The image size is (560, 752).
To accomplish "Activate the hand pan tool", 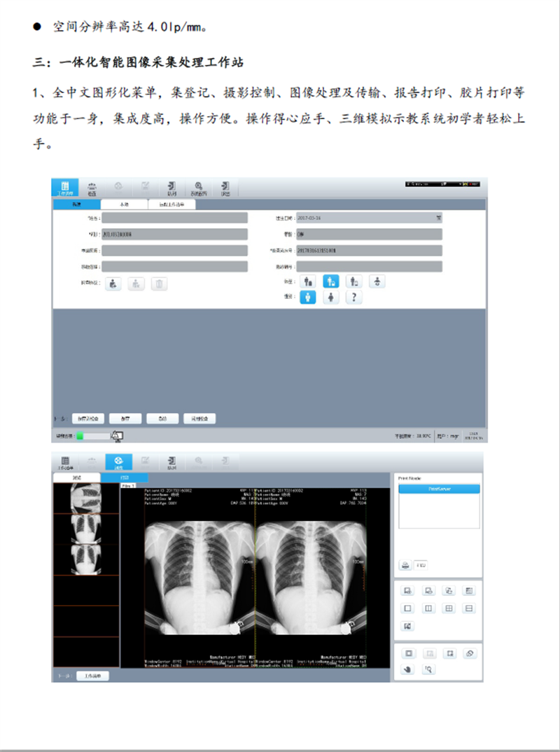I will (x=409, y=669).
